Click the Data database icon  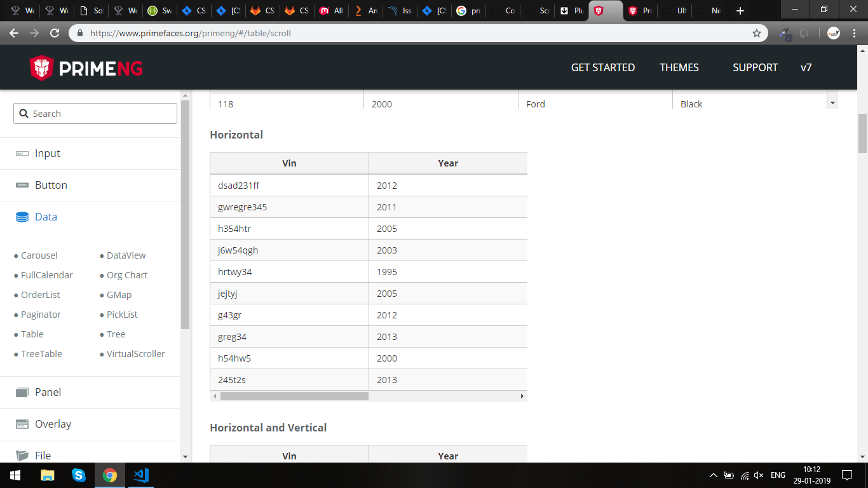pos(21,217)
